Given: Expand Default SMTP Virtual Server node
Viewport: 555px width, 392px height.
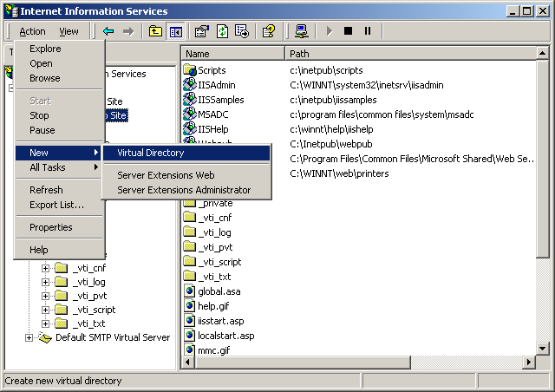Looking at the screenshot, I should [x=29, y=338].
